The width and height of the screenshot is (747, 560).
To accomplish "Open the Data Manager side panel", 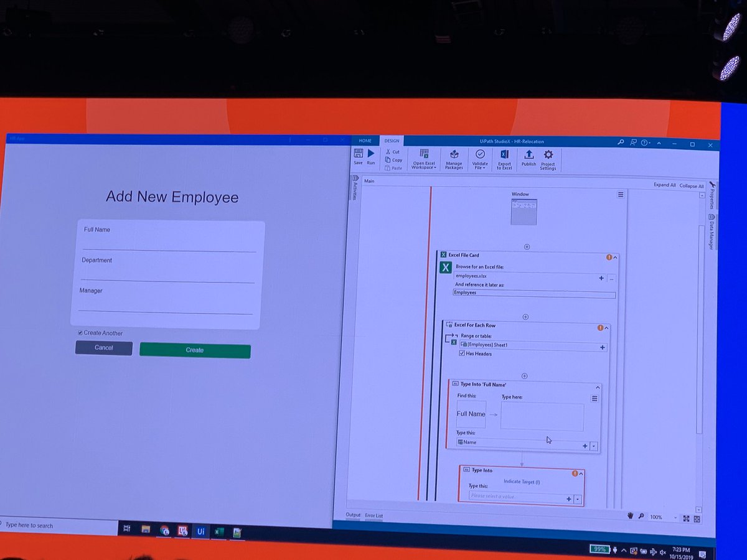I will coord(711,232).
